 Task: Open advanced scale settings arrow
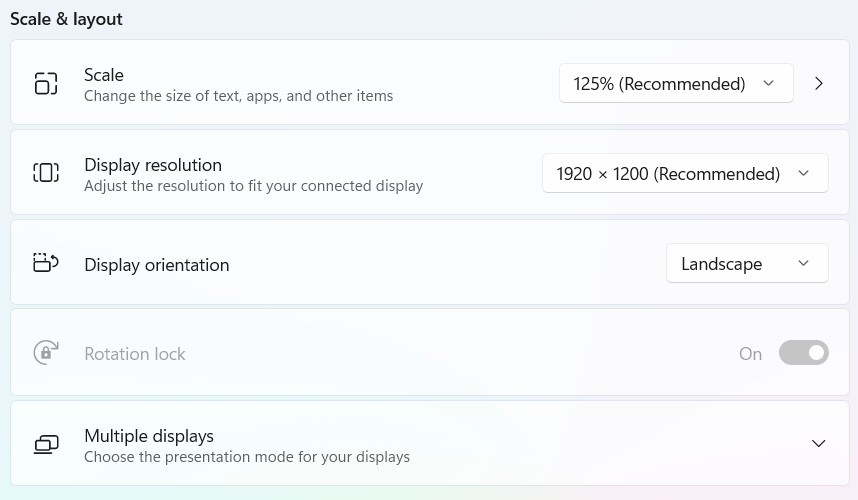819,83
